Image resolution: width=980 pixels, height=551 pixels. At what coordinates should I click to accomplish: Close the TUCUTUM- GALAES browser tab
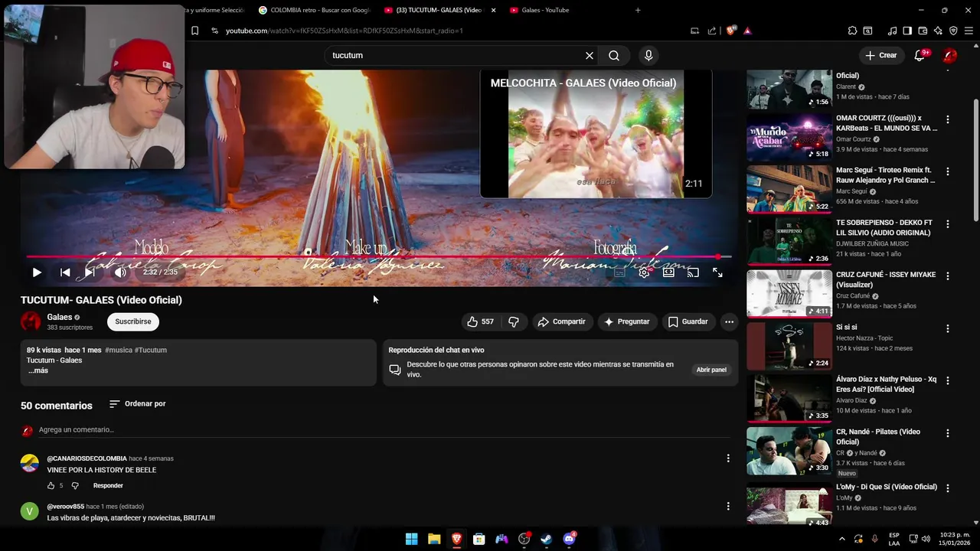(x=493, y=10)
